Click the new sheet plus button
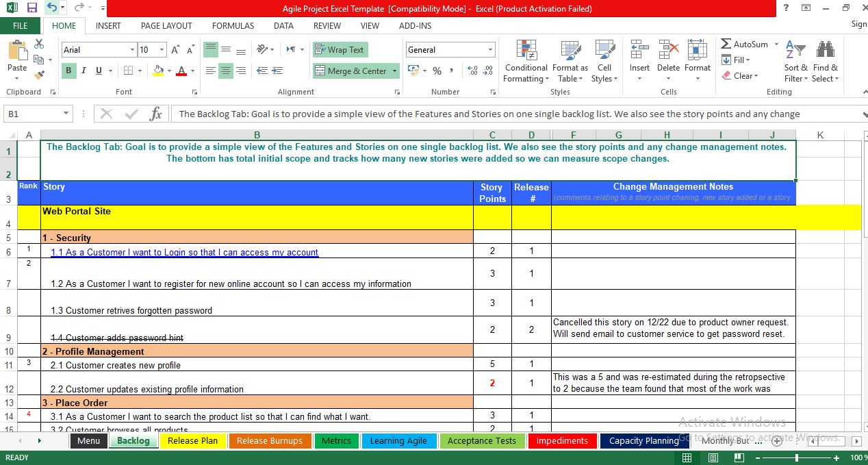 click(776, 441)
